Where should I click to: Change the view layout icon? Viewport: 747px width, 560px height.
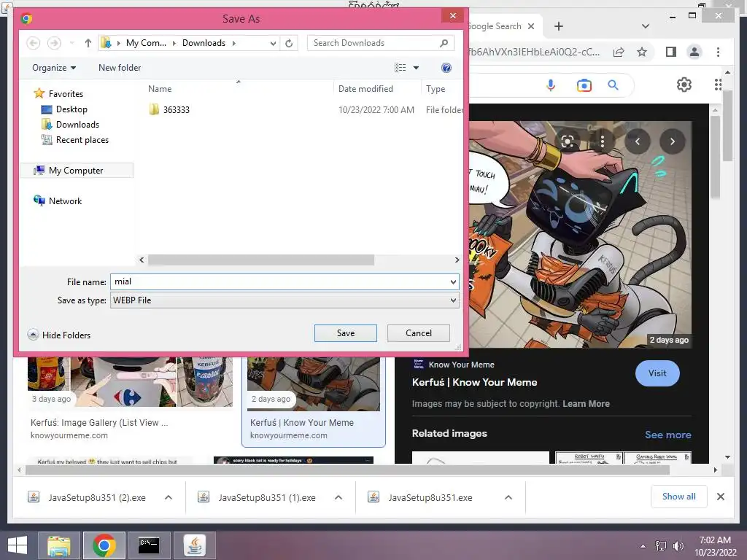tap(400, 68)
